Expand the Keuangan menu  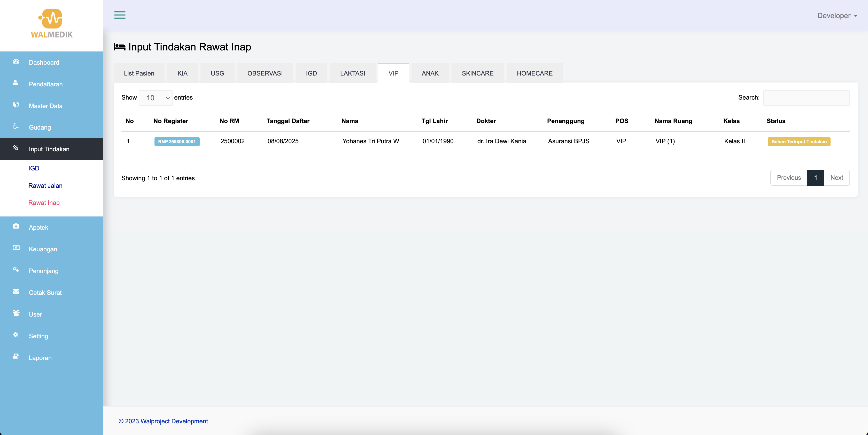click(52, 249)
